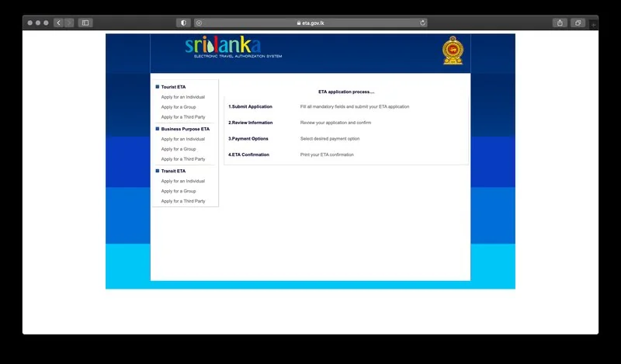Apply for an Individual under Transit ETA
The height and width of the screenshot is (364, 621).
183,181
